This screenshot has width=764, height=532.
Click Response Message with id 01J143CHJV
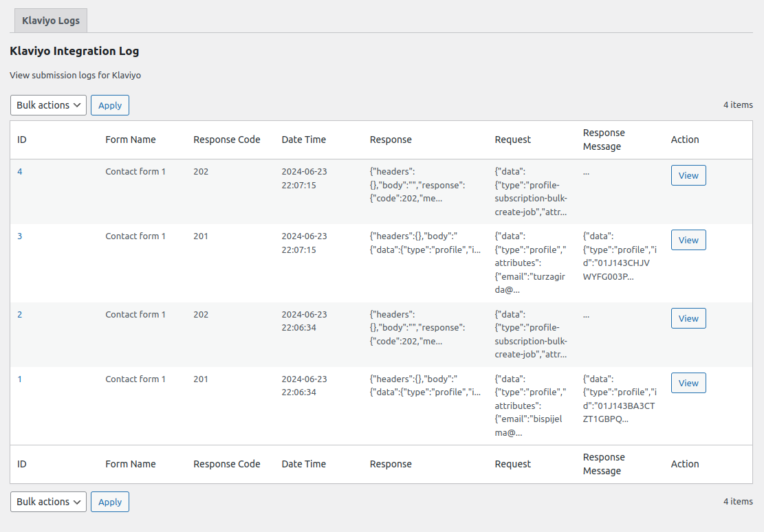(x=620, y=256)
